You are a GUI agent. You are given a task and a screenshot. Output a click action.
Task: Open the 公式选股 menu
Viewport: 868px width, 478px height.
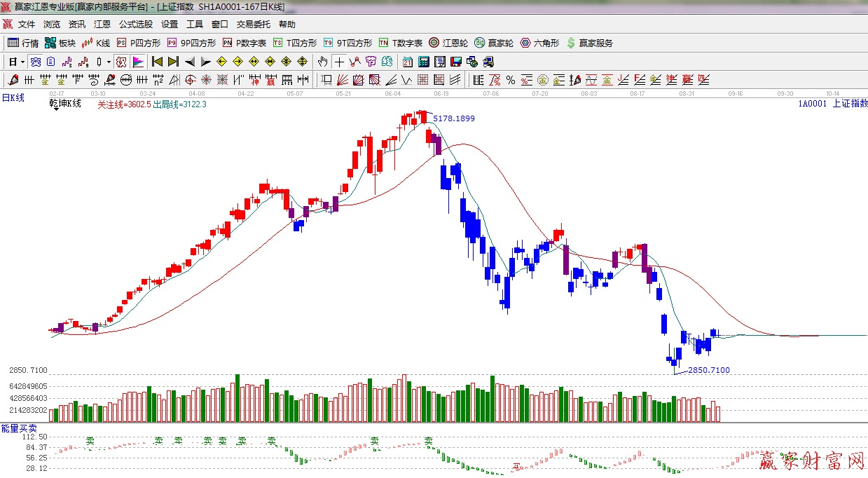coord(135,24)
